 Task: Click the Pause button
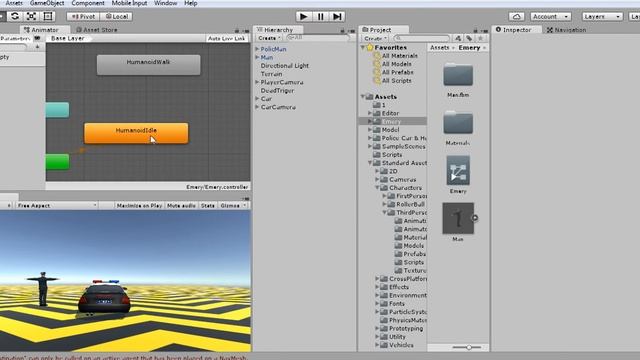tap(321, 16)
